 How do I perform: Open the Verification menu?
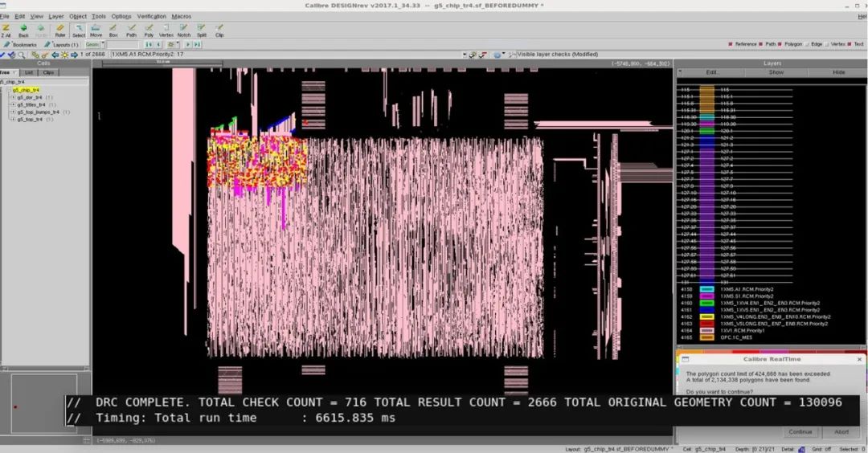tap(150, 16)
